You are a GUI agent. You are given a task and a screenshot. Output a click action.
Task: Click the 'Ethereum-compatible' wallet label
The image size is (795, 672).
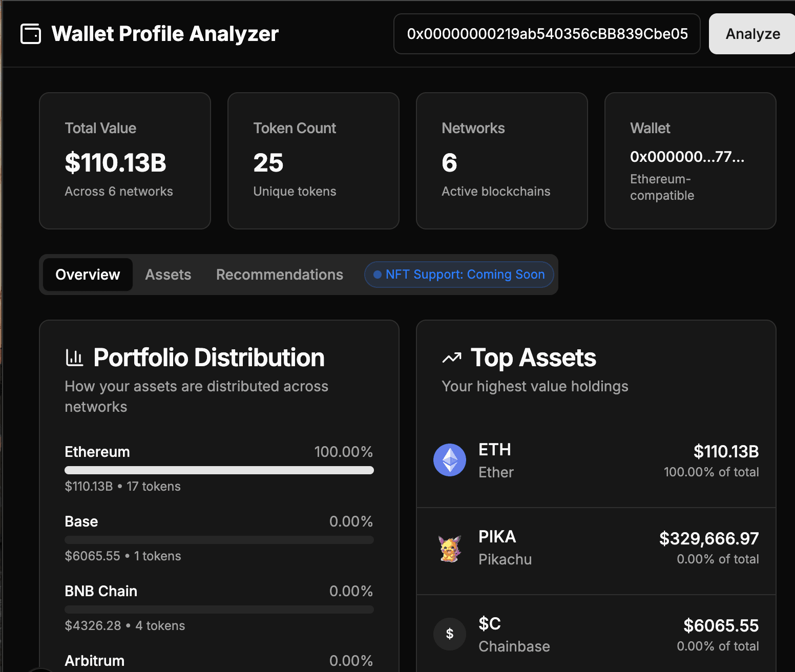662,187
